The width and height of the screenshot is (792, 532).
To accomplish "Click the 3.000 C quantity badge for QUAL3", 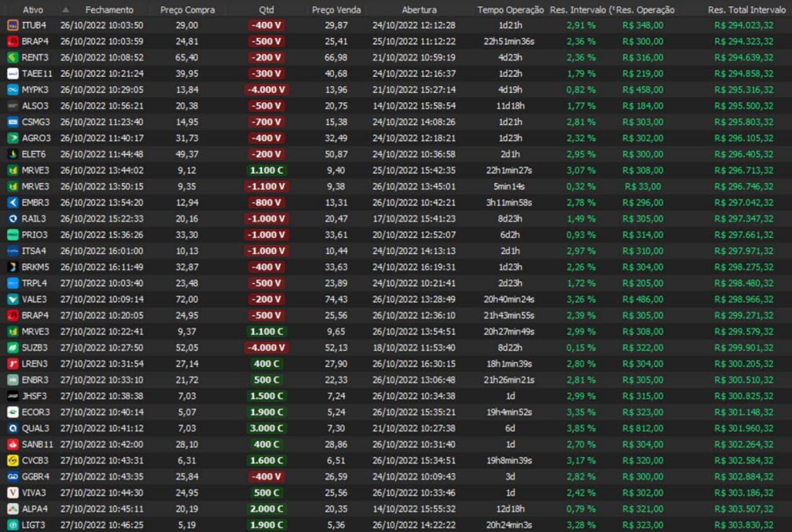I will (x=266, y=428).
